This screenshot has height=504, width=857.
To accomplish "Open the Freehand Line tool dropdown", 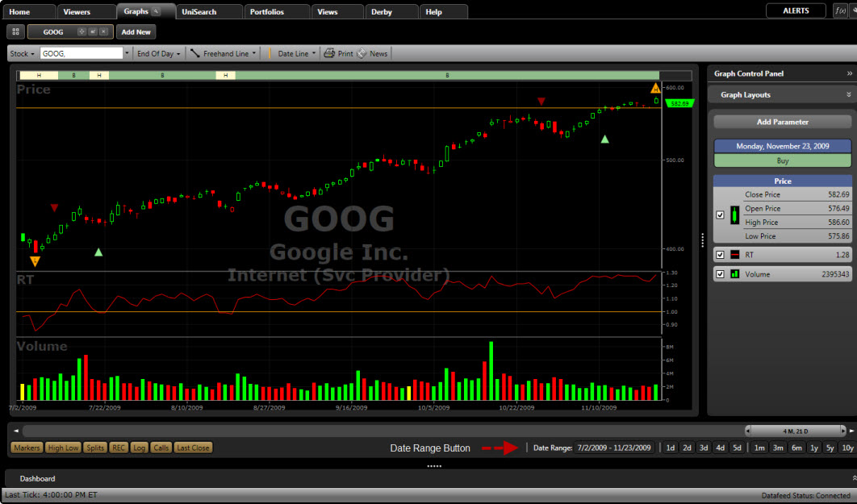I will click(223, 54).
